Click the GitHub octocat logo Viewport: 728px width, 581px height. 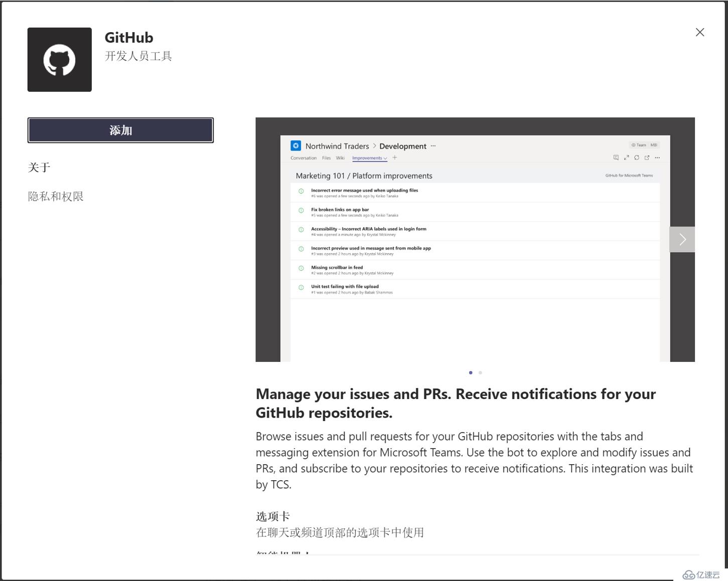tap(60, 60)
